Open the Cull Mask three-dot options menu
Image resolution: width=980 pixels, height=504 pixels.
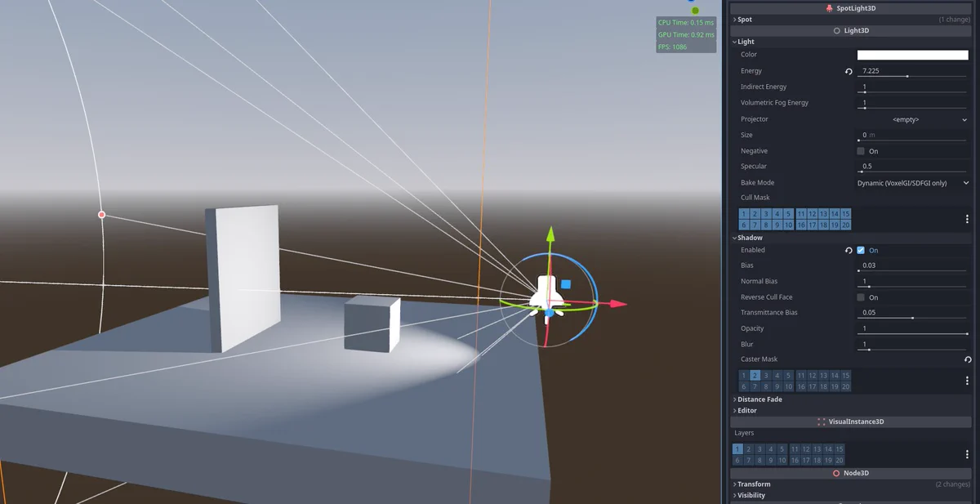coord(968,219)
